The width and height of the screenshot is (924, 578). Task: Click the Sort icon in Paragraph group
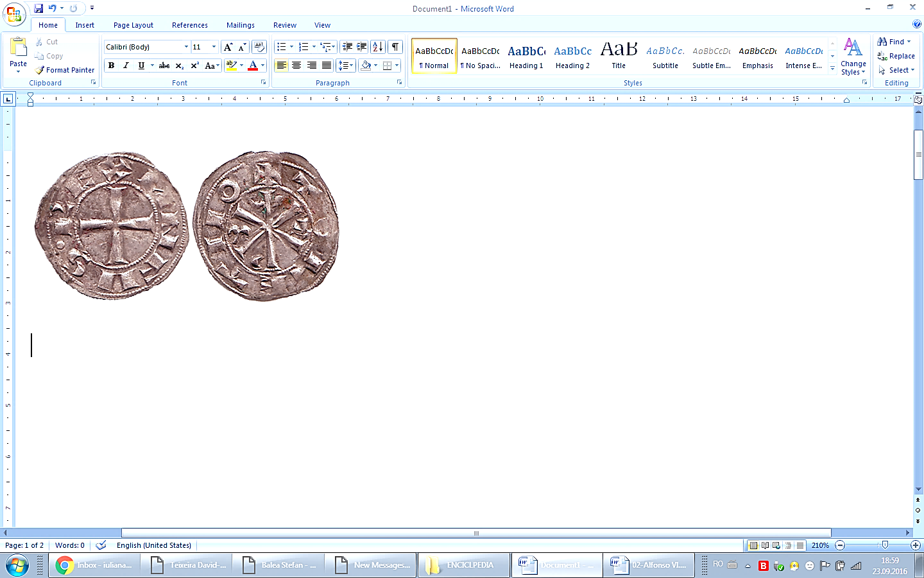click(378, 47)
